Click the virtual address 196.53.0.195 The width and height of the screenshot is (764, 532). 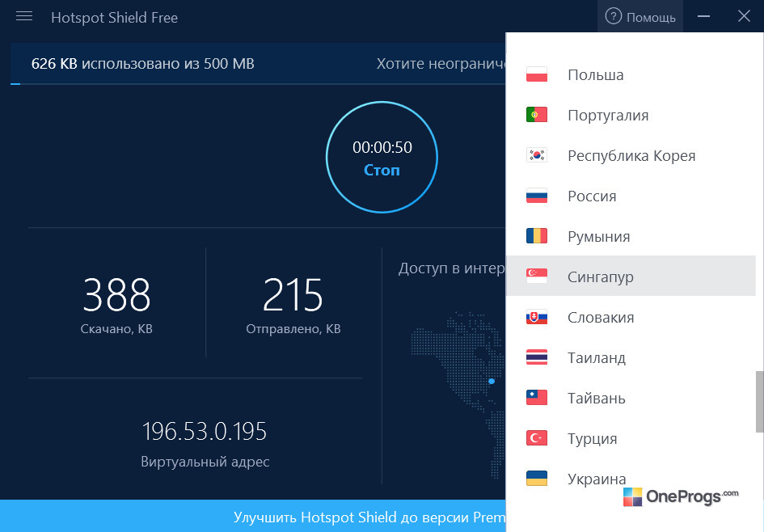point(205,431)
